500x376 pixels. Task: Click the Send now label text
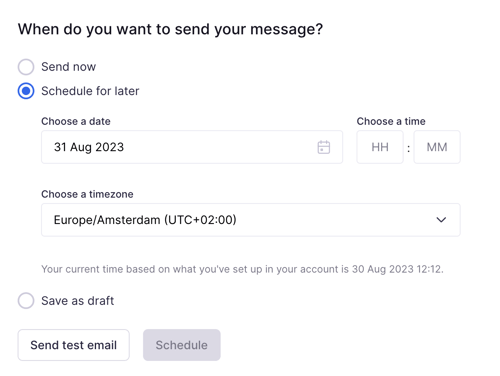[x=69, y=67]
